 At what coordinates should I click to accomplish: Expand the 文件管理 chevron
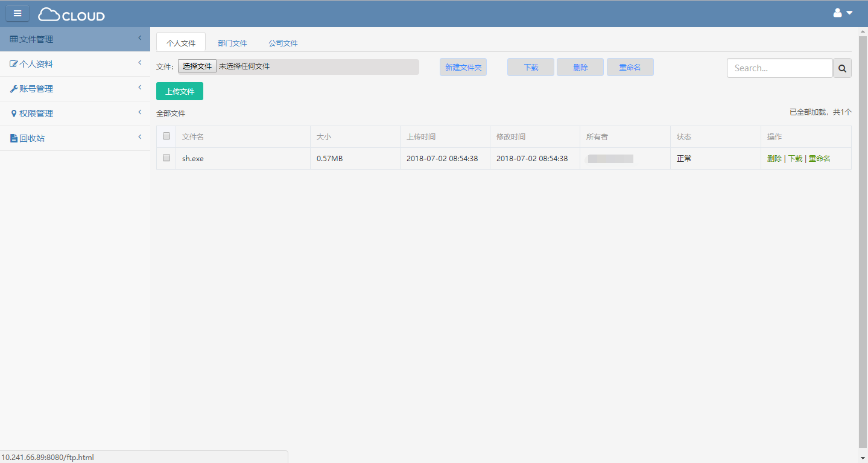point(140,38)
